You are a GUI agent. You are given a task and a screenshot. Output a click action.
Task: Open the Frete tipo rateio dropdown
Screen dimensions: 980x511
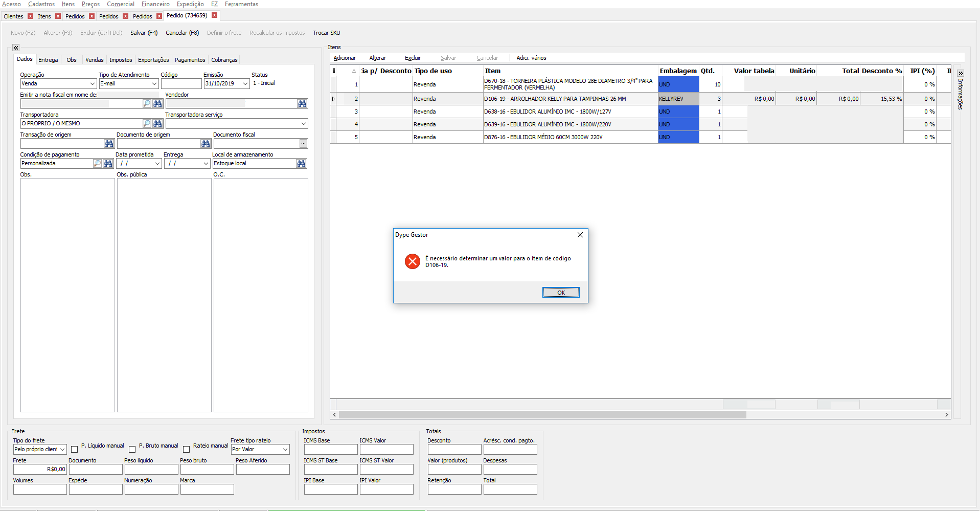285,449
